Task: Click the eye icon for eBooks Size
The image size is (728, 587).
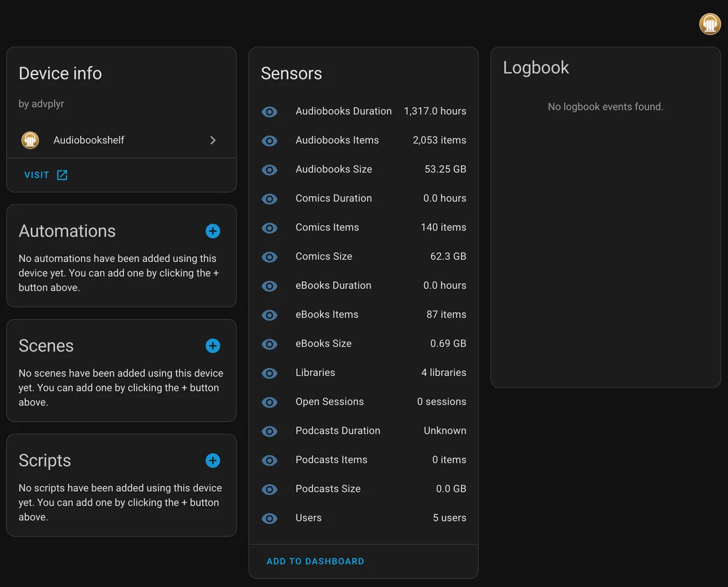Action: [x=269, y=344]
